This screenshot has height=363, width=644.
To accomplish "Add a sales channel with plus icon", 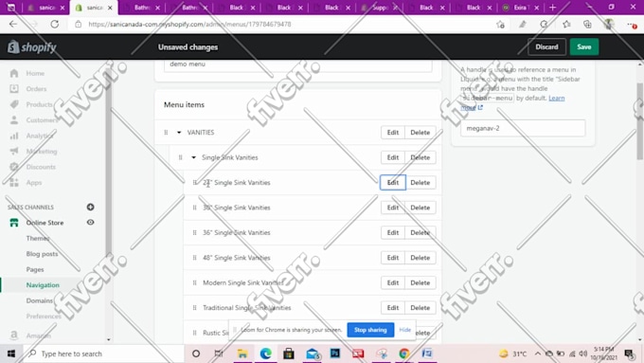I will tap(90, 207).
